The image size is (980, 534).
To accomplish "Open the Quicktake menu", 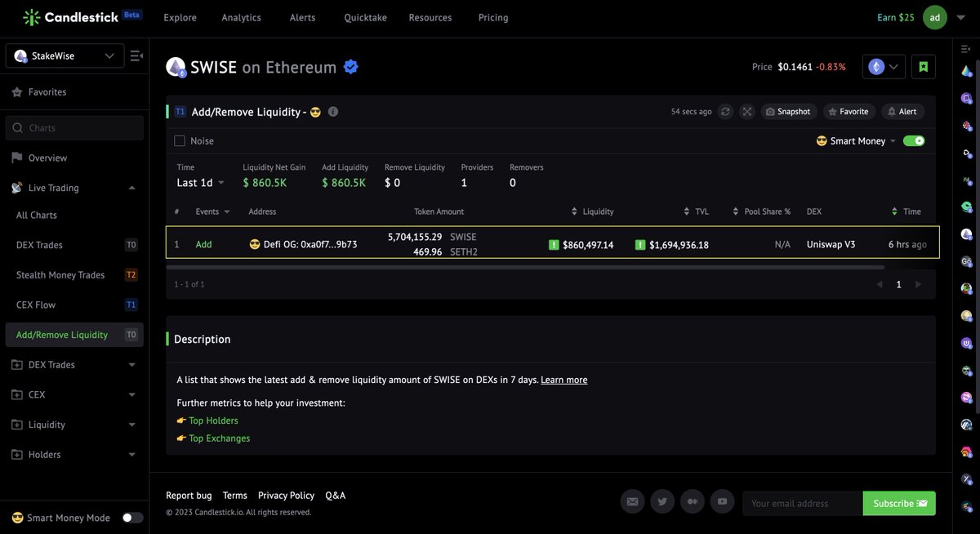I will [365, 17].
